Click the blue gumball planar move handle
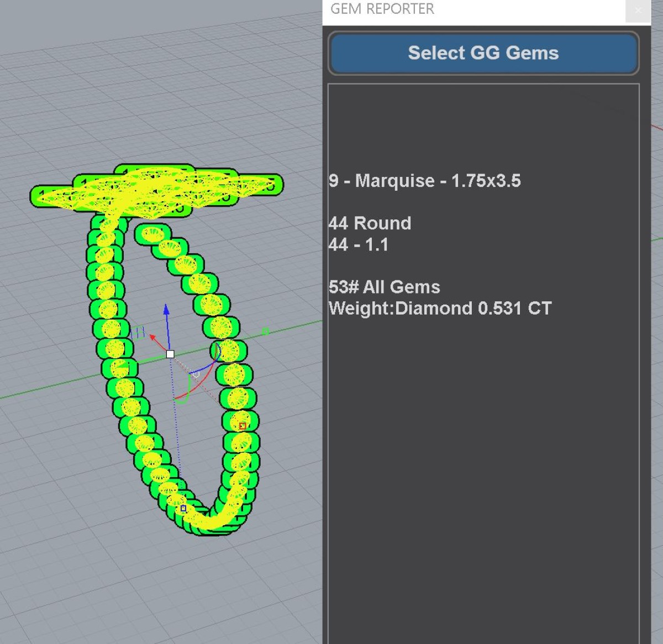This screenshot has height=644, width=663. coord(138,332)
